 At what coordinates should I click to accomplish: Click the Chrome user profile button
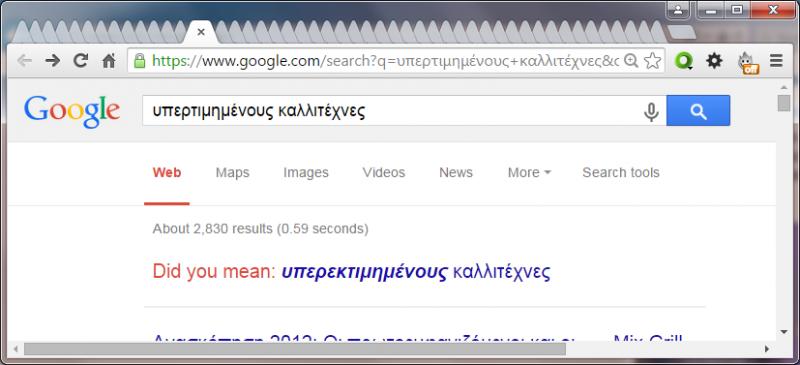[x=678, y=10]
